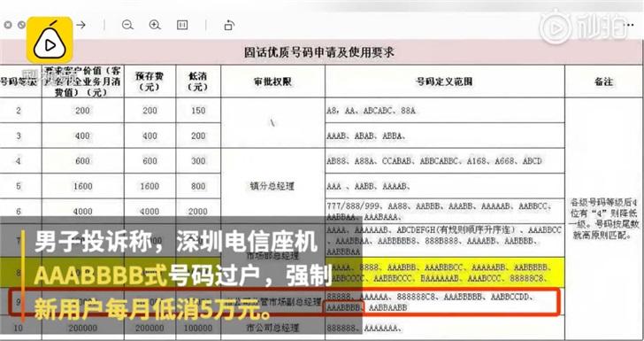Click the 1600 prepaid fee cell in row 5
Screen dimensions: 644x341
pyautogui.click(x=149, y=186)
